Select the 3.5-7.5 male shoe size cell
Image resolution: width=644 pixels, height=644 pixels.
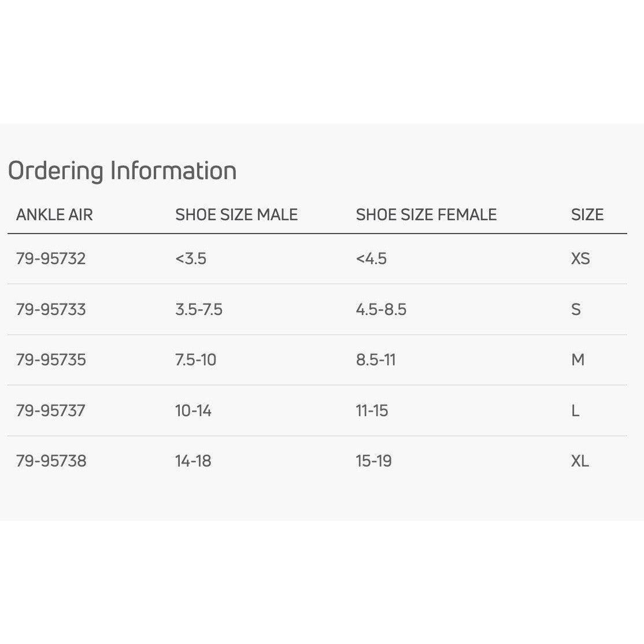point(199,309)
